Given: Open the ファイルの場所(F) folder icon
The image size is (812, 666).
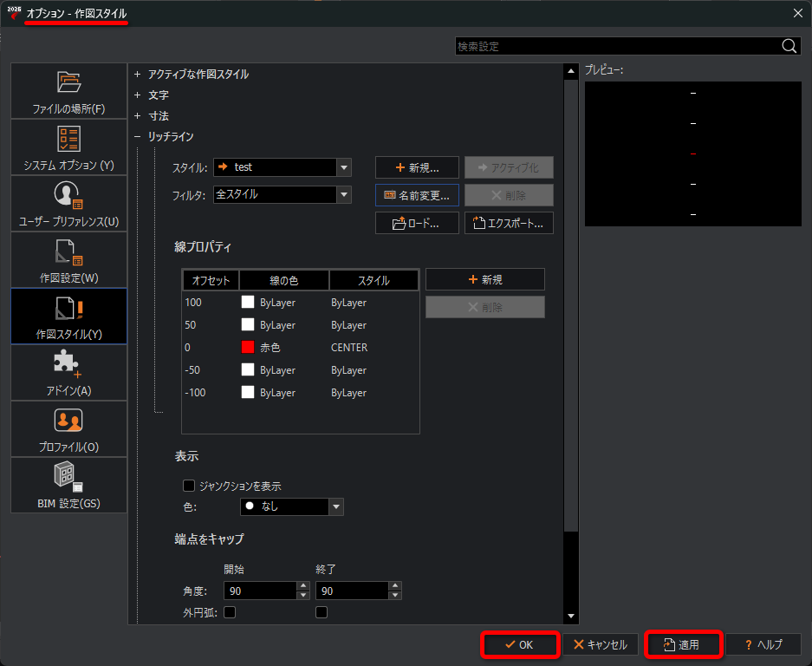Looking at the screenshot, I should point(68,82).
